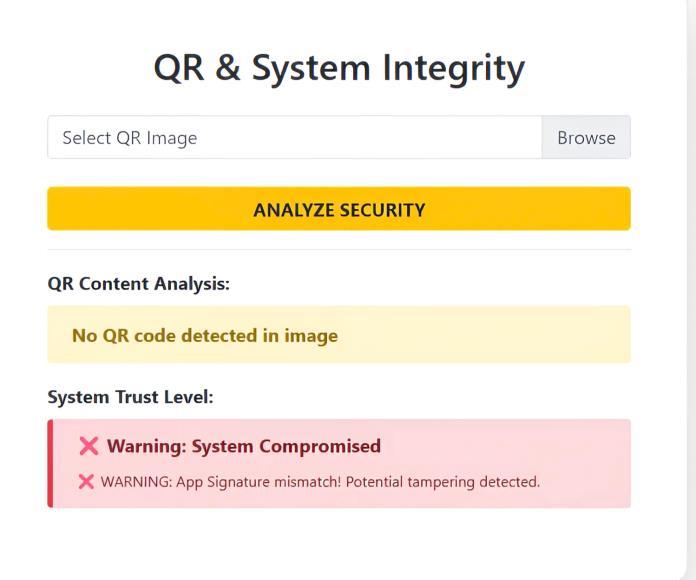Click the small red X before App Signature warning
Viewport: 696px width, 580px height.
pos(86,481)
